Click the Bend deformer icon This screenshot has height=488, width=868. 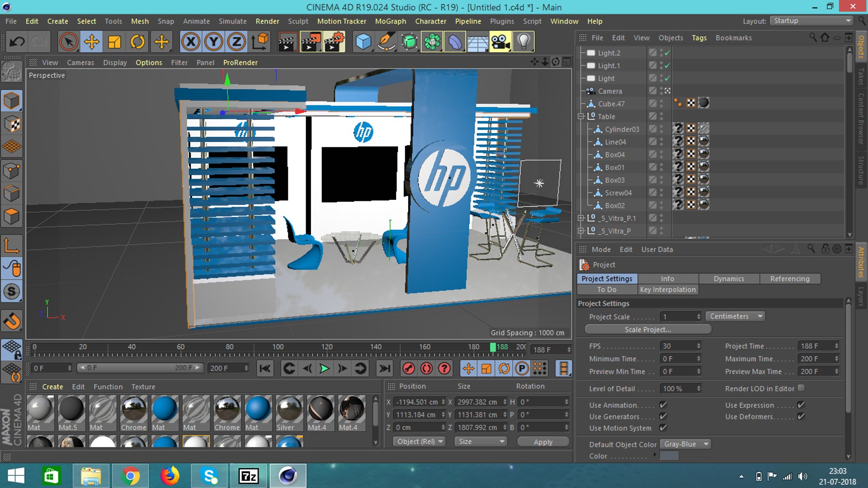pyautogui.click(x=455, y=42)
